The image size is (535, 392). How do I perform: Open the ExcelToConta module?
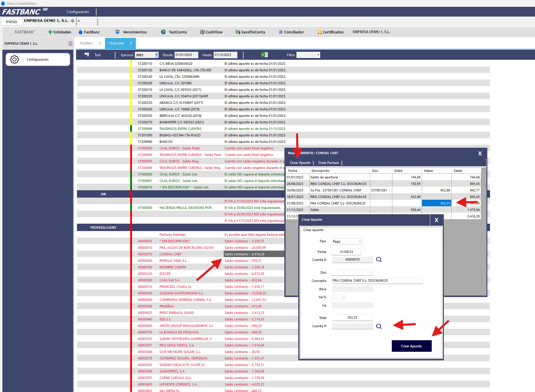(250, 32)
